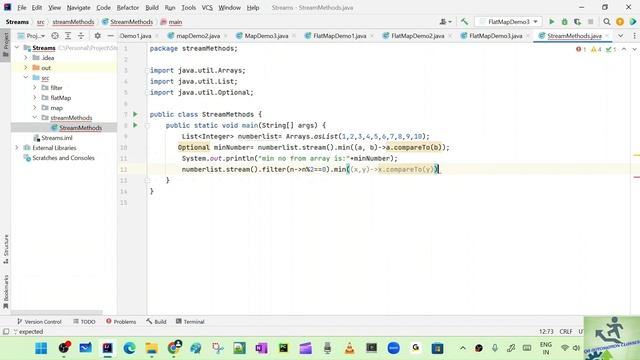Close the StreamMethods.java tab
This screenshot has width=640, height=360.
(607, 36)
